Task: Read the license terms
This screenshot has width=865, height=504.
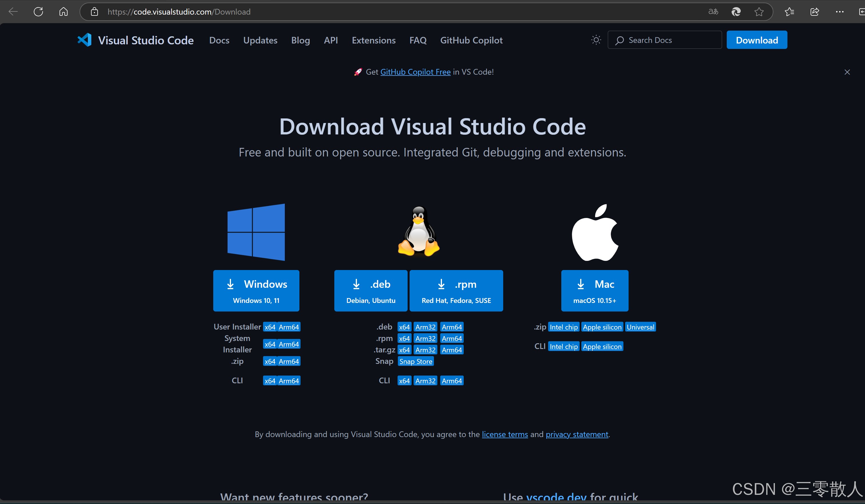Action: pos(505,434)
